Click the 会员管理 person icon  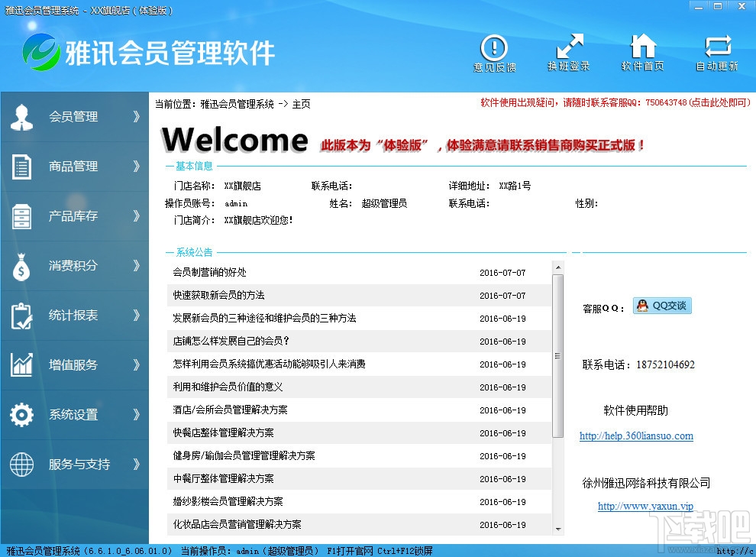click(x=21, y=117)
